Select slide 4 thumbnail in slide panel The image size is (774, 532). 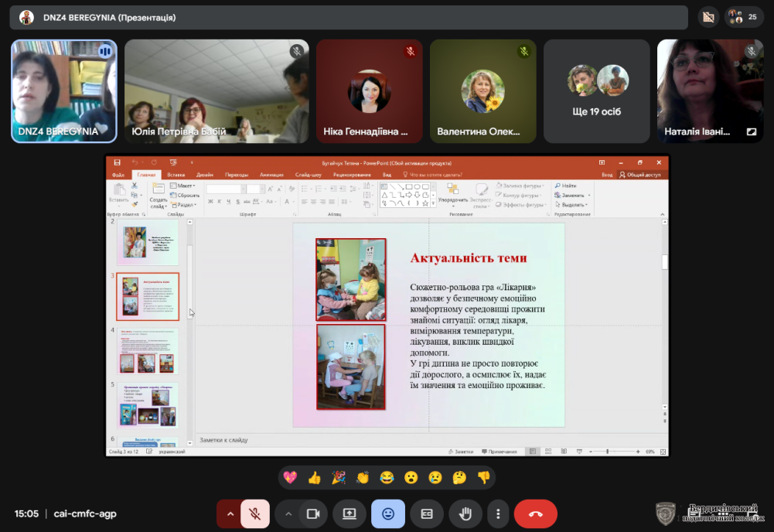click(x=147, y=351)
